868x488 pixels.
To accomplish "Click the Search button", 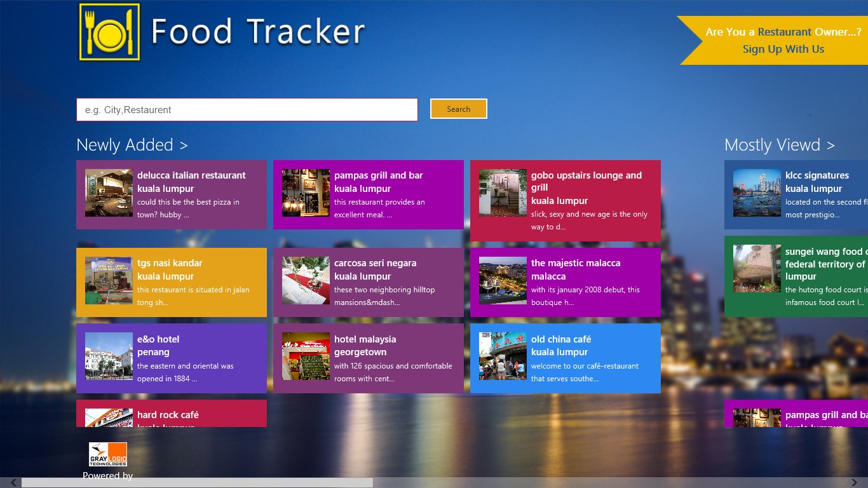I will coord(458,109).
